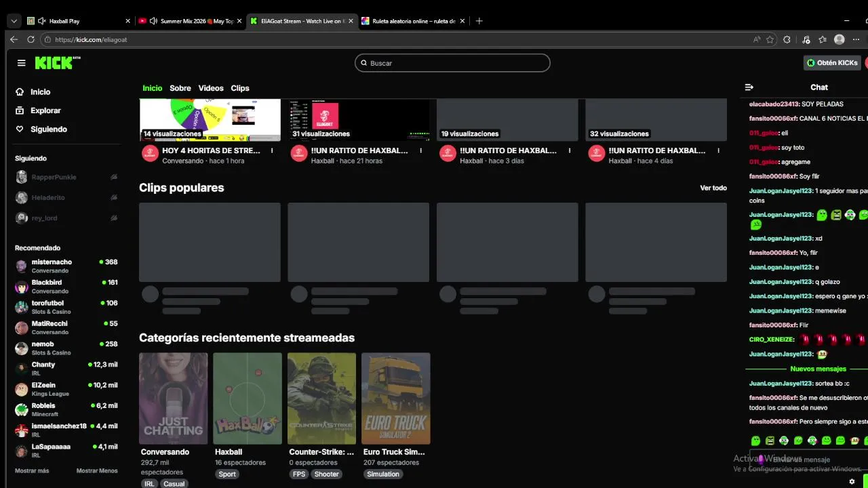Click the browser address bar URL

tap(91, 39)
